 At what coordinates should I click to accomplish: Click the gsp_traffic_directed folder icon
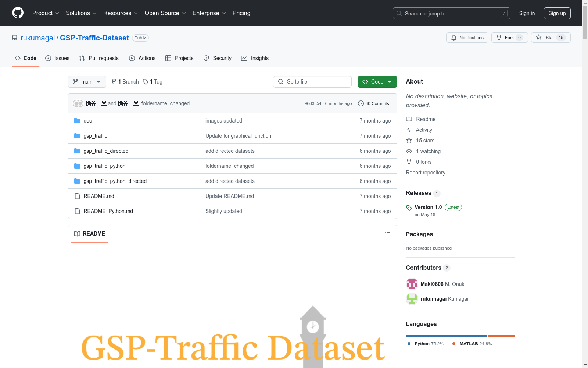(x=77, y=151)
